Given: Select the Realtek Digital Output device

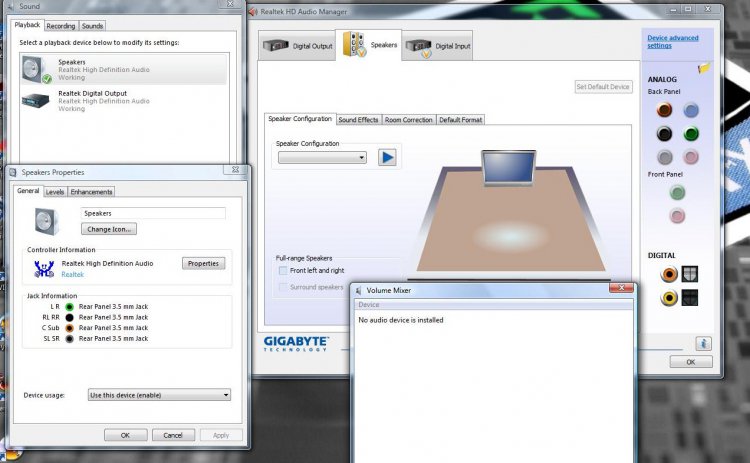Looking at the screenshot, I should click(124, 101).
